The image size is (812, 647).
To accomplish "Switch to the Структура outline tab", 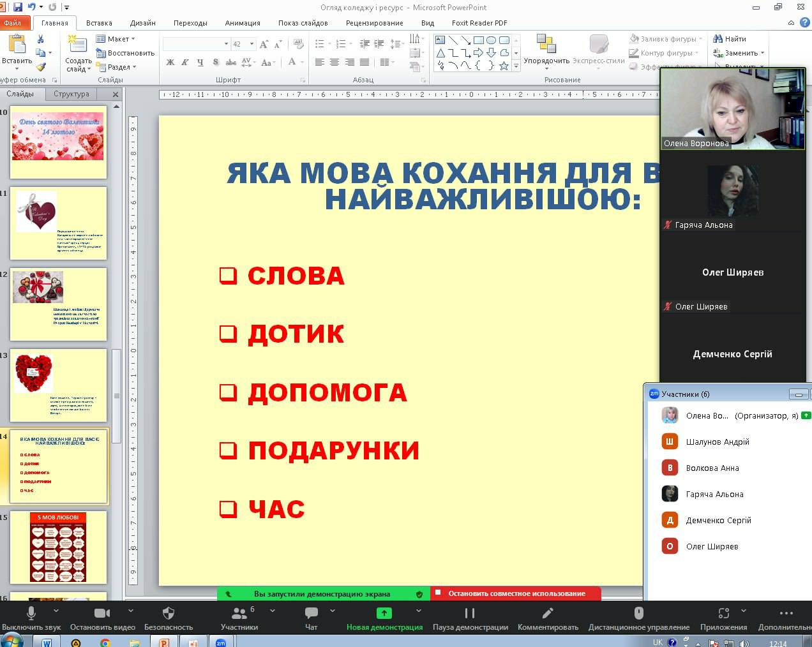I will 71,94.
